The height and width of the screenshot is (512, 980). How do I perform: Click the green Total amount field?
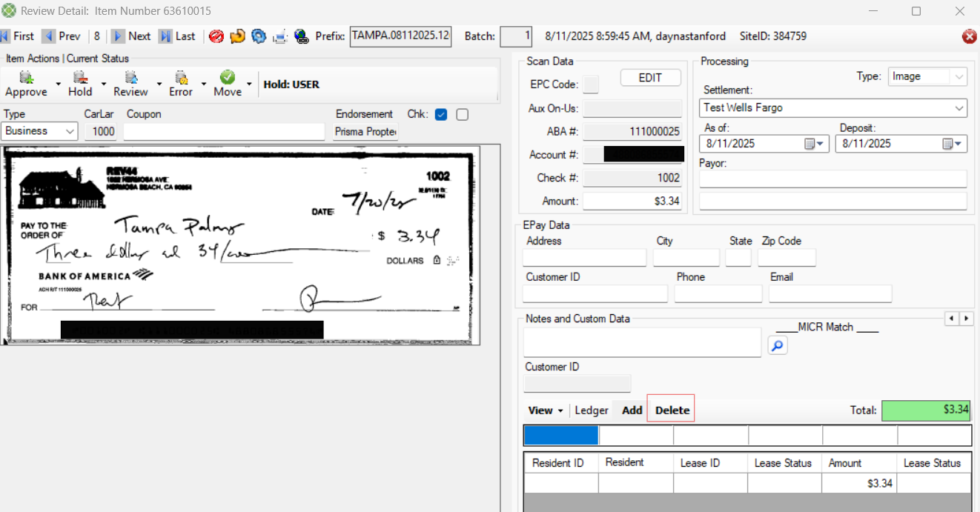[x=925, y=410]
